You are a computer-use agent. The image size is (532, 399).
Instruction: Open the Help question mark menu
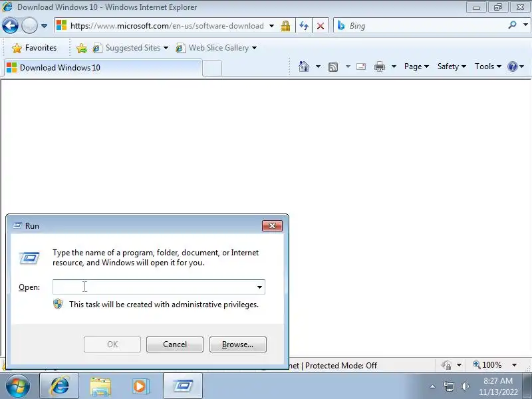(515, 66)
